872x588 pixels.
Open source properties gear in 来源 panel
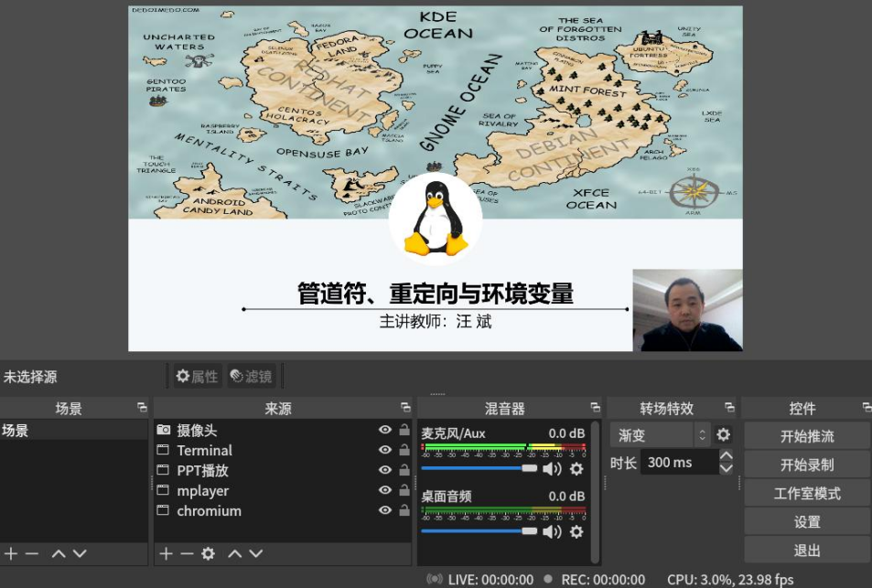pyautogui.click(x=208, y=553)
